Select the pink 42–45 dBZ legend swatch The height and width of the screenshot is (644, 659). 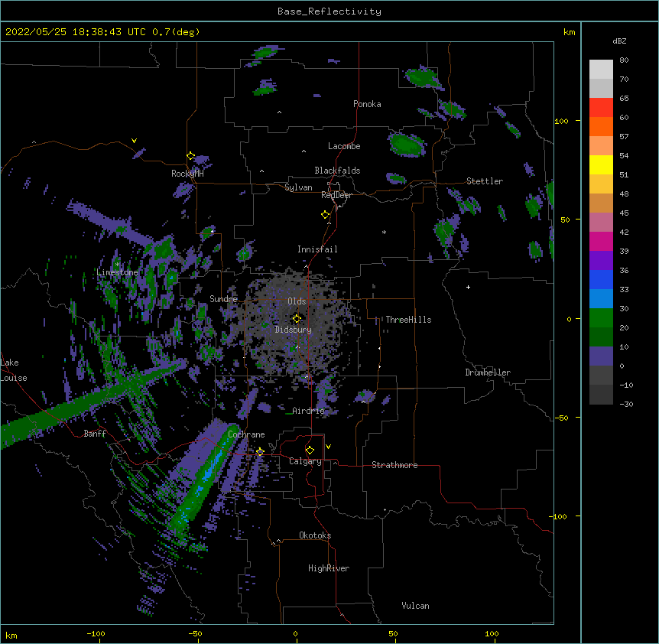(x=601, y=222)
